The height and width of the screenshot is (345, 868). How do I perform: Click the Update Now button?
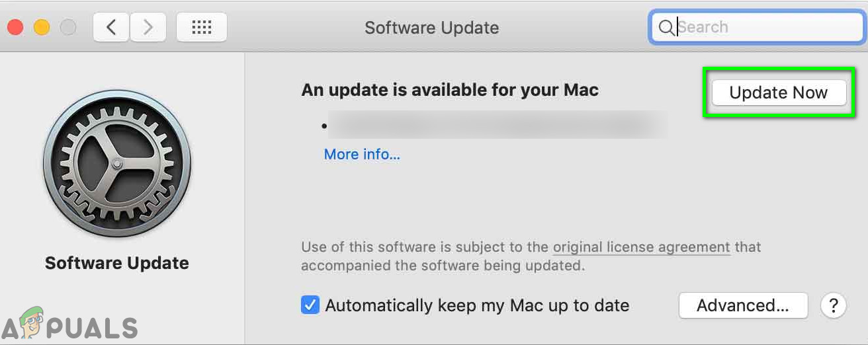click(x=778, y=93)
